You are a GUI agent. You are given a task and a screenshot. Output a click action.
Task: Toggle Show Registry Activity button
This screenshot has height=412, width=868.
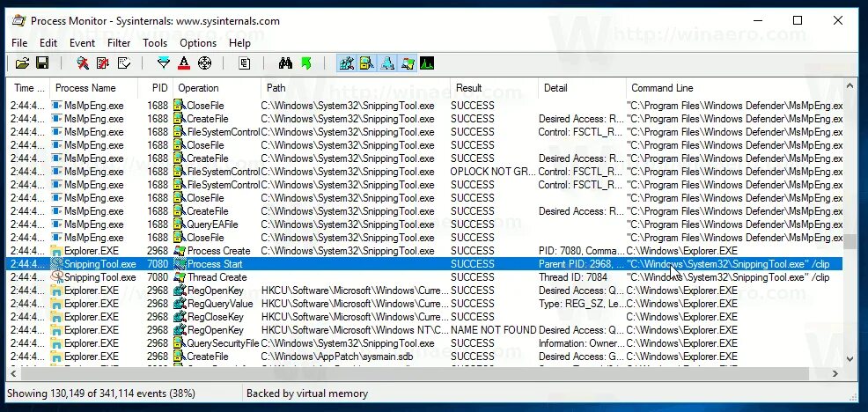347,63
